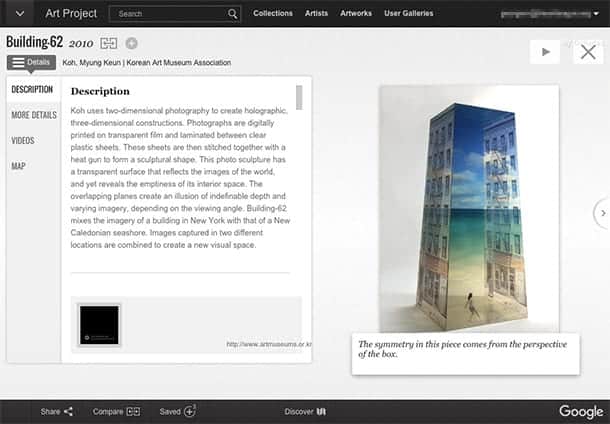
Task: Expand the user account dropdown arrow
Action: pos(596,14)
